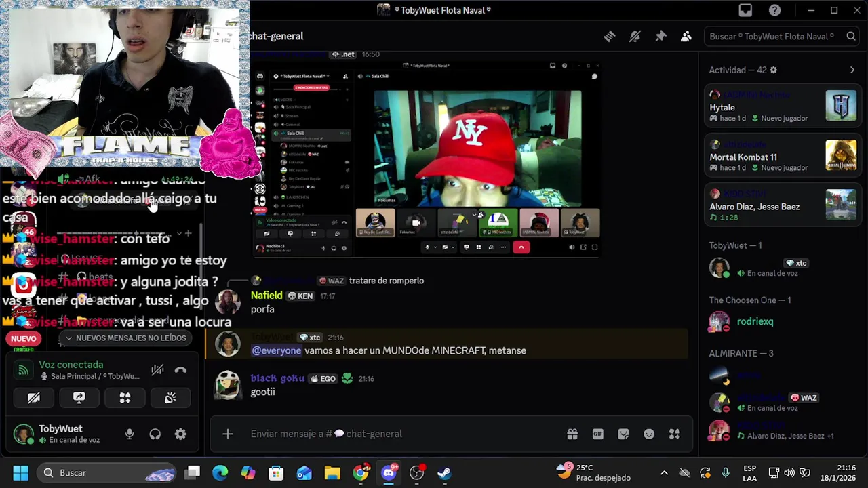The image size is (868, 488).
Task: Toggle noise suppression icon
Action: coord(157,370)
